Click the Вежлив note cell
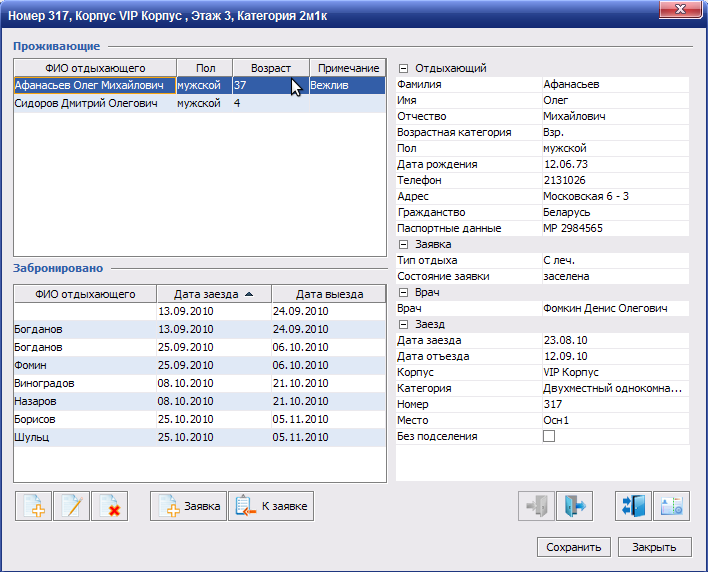This screenshot has height=572, width=708. coord(348,85)
